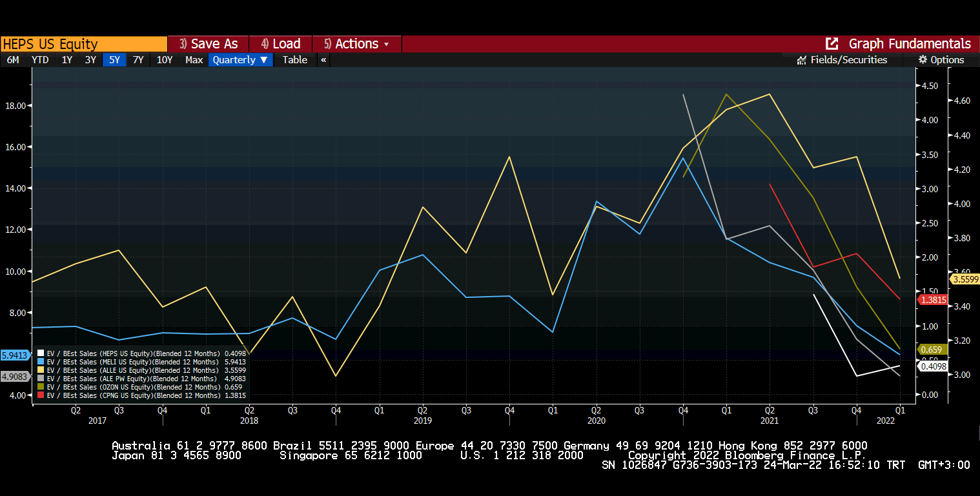Click the 18.00 left axis label
980x496 pixels.
[x=16, y=106]
